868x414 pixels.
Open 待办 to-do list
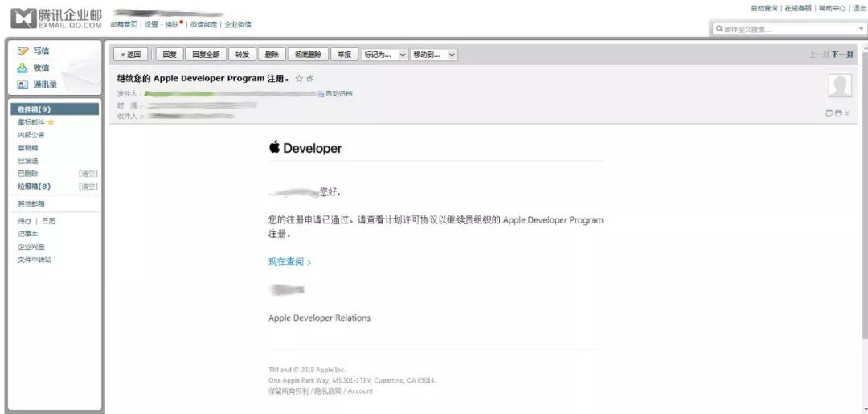[x=24, y=221]
